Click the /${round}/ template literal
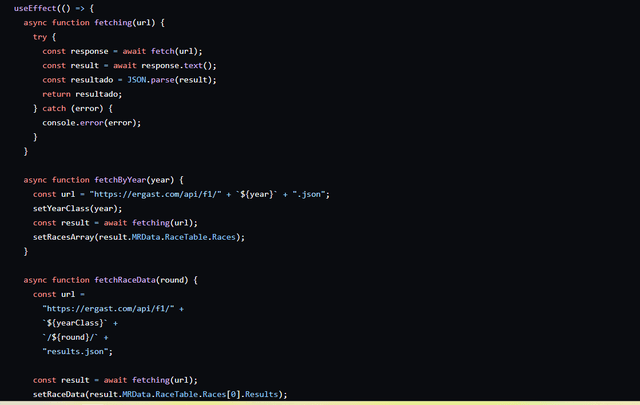The height and width of the screenshot is (405, 640). [x=68, y=337]
